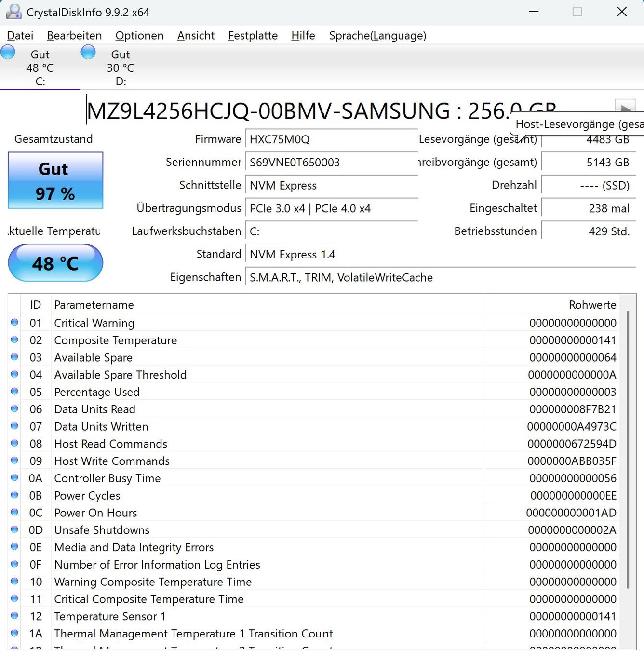Click the Parametername column header
Image resolution: width=644 pixels, height=651 pixels.
tap(268, 305)
